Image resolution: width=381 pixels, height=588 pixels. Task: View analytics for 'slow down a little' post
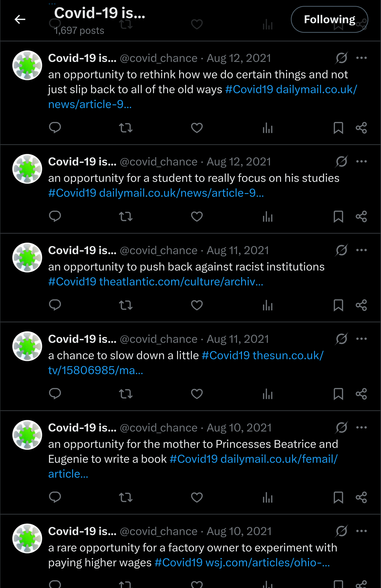tap(268, 394)
